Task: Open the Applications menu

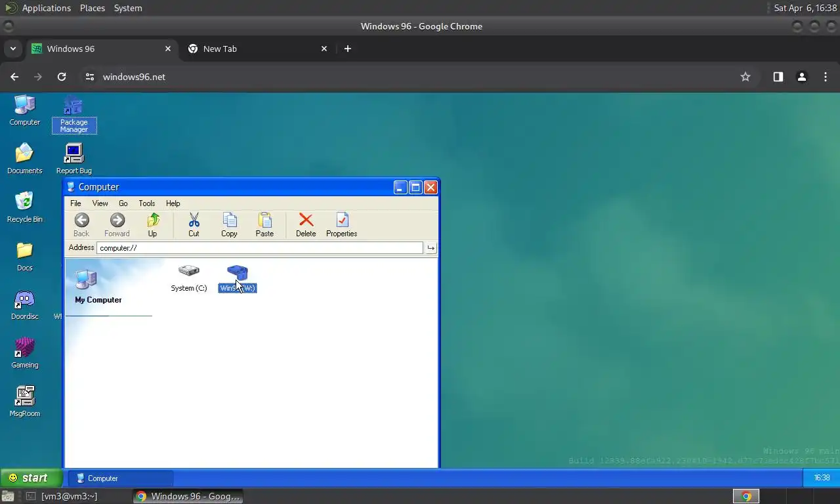Action: pos(46,8)
